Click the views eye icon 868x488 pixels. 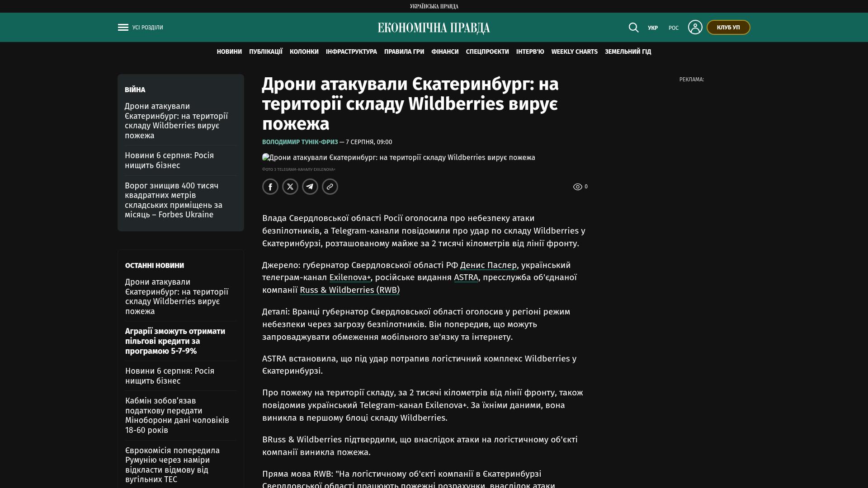point(577,187)
